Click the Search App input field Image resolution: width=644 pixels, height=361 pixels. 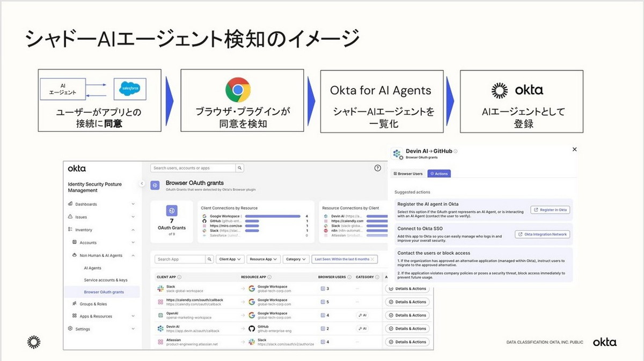[180, 259]
